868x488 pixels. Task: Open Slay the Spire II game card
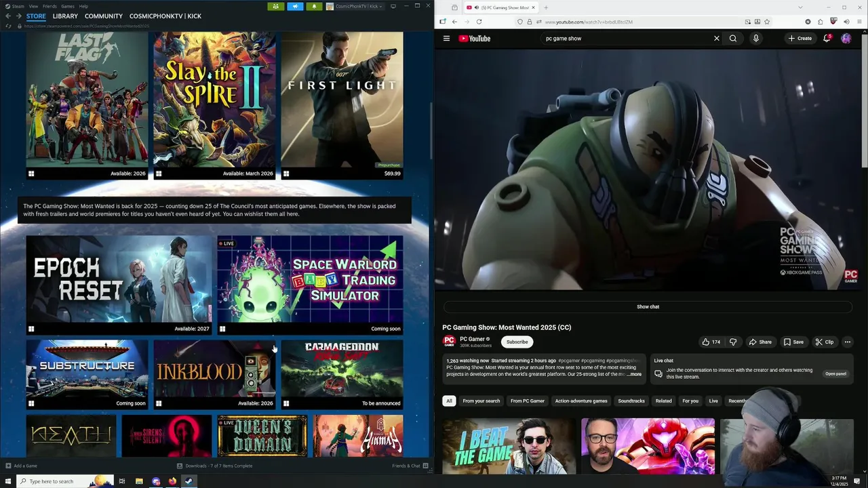(x=214, y=105)
